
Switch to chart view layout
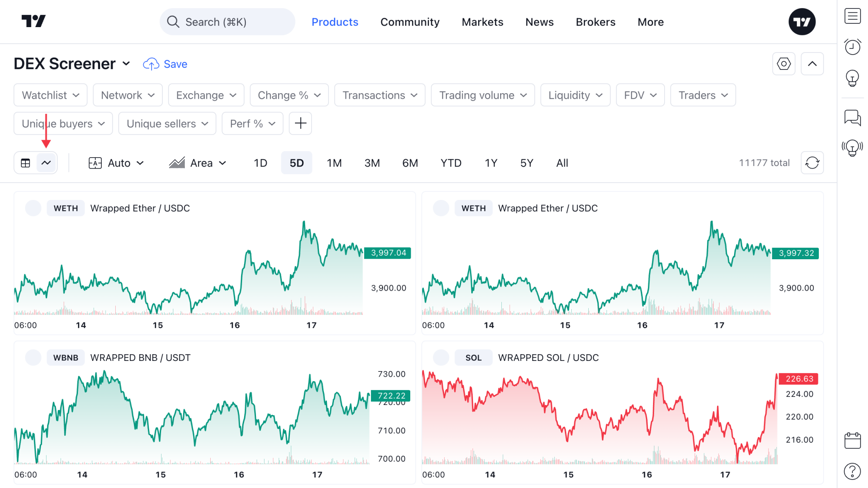tap(46, 163)
